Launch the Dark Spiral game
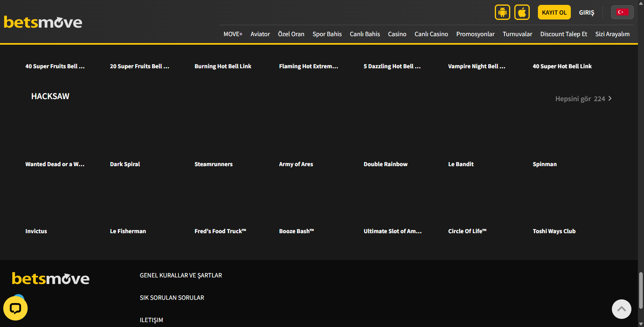The height and width of the screenshot is (327, 644). 125,164
